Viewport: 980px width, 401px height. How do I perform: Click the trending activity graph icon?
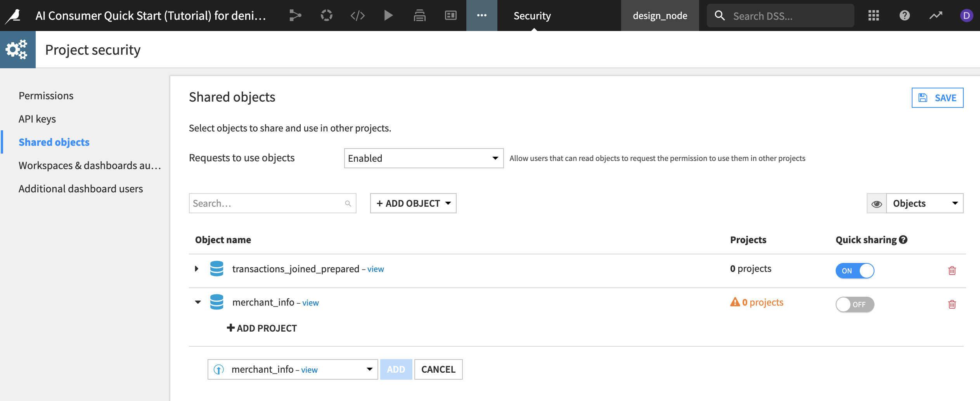[936, 16]
